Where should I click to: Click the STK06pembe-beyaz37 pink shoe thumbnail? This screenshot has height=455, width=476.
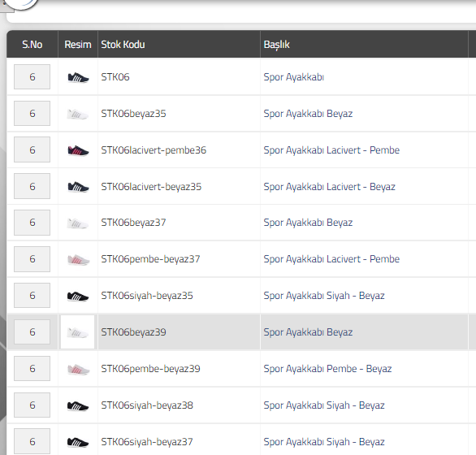78,260
